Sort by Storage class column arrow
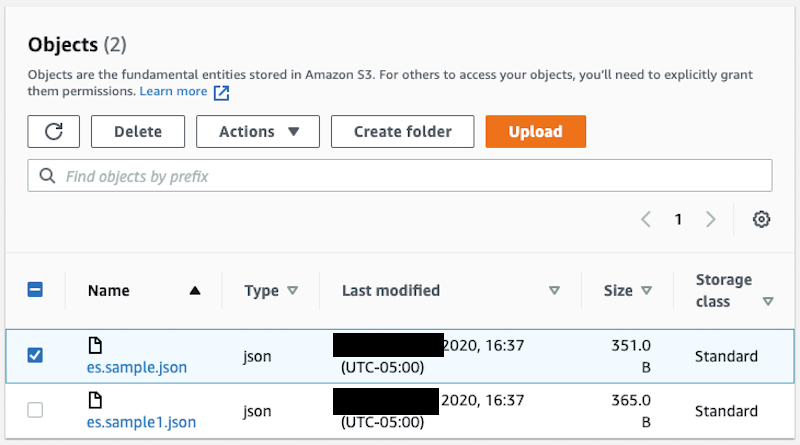Screen dimensions: 800x445 pyautogui.click(x=768, y=302)
